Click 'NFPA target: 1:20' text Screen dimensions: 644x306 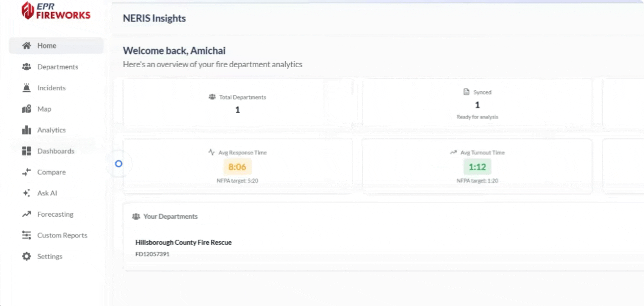click(x=477, y=181)
